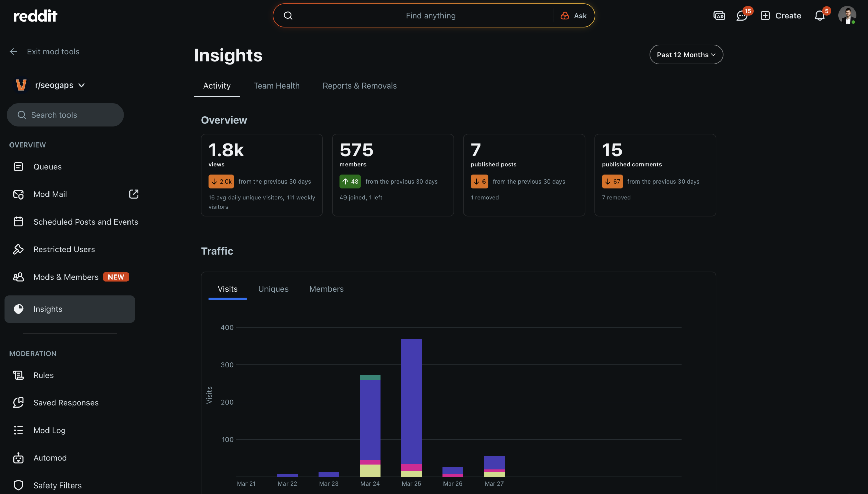The height and width of the screenshot is (494, 868).
Task: Open Mod Mail external link icon
Action: tap(134, 194)
